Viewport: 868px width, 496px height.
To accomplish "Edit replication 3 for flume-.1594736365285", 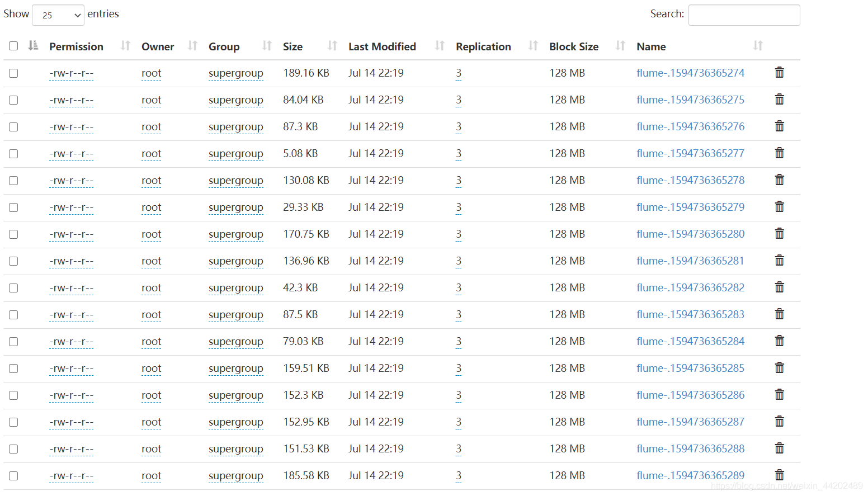I will [x=459, y=368].
